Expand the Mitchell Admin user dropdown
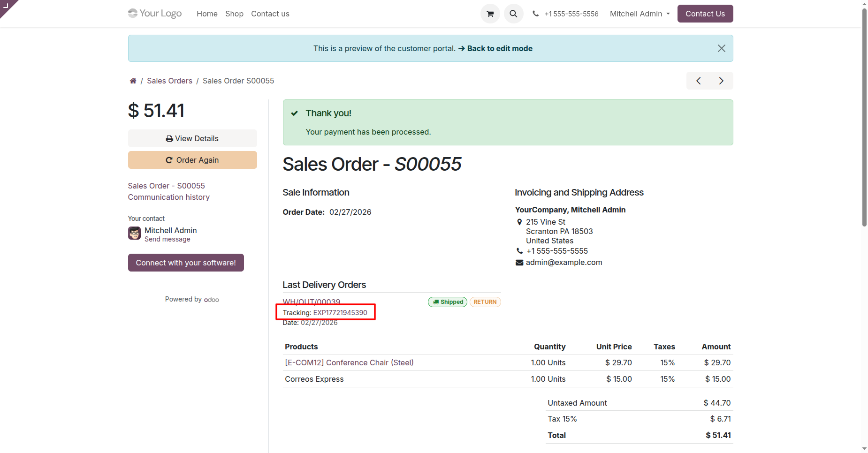Screen dimensions: 868x453 pyautogui.click(x=640, y=14)
